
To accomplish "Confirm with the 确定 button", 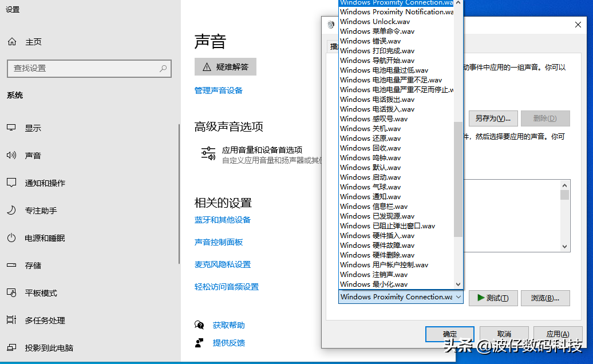I will (x=450, y=334).
